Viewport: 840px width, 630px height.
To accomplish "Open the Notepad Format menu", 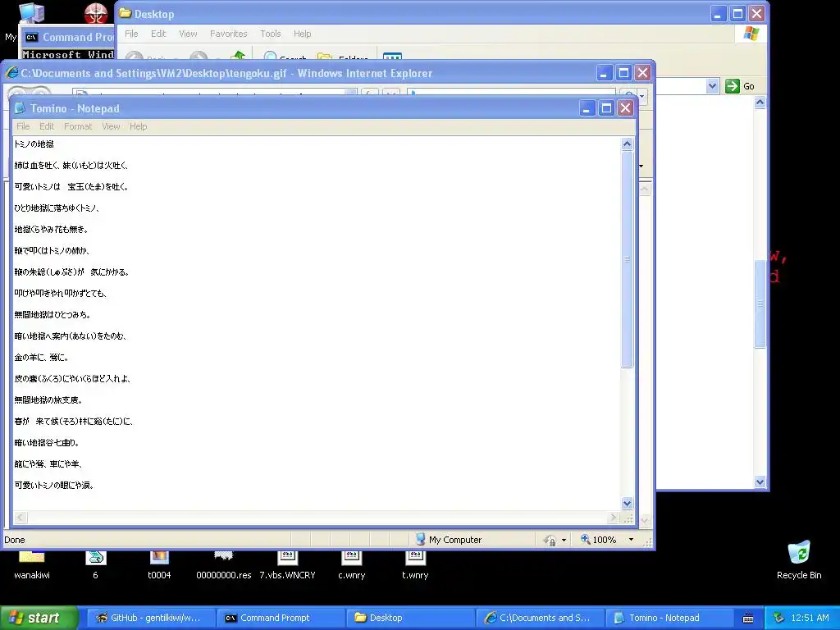I will pos(78,126).
